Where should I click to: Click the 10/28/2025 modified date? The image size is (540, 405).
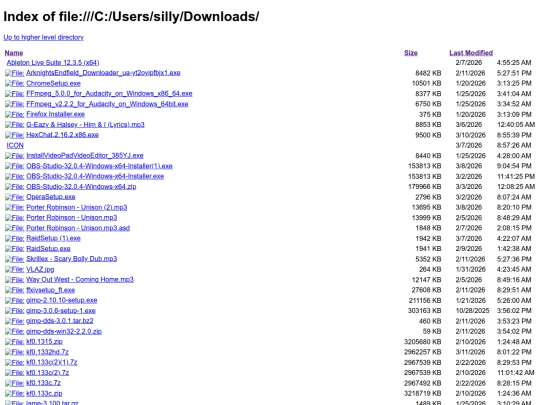[x=472, y=311]
